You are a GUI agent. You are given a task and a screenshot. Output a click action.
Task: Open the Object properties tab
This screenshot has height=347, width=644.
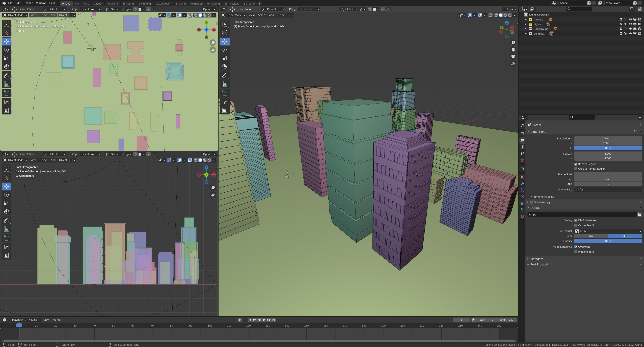click(522, 177)
